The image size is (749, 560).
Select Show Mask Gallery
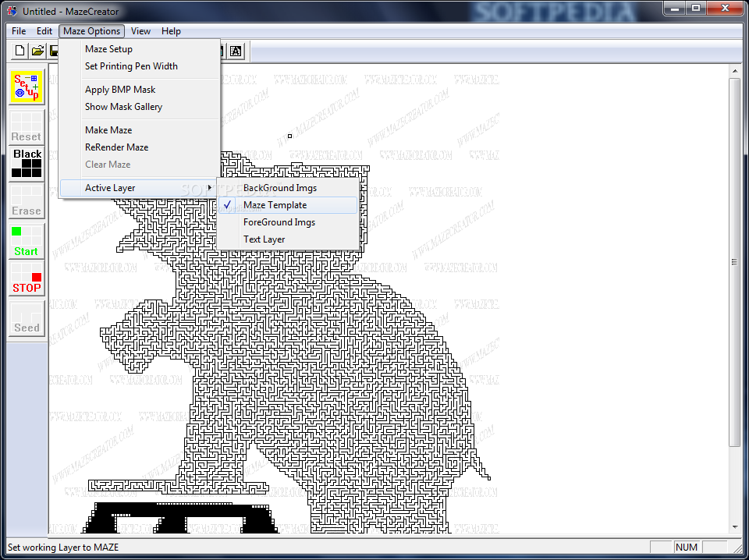140,106
